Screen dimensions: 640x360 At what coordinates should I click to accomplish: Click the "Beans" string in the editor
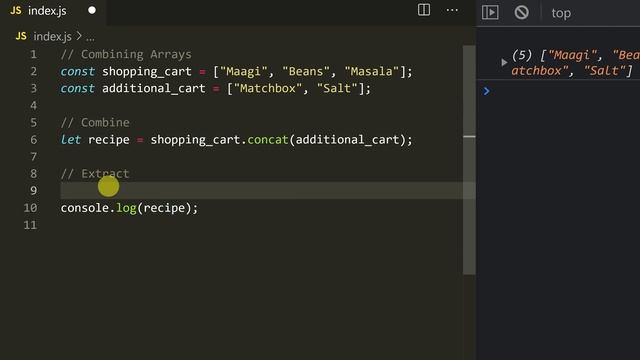(x=306, y=72)
